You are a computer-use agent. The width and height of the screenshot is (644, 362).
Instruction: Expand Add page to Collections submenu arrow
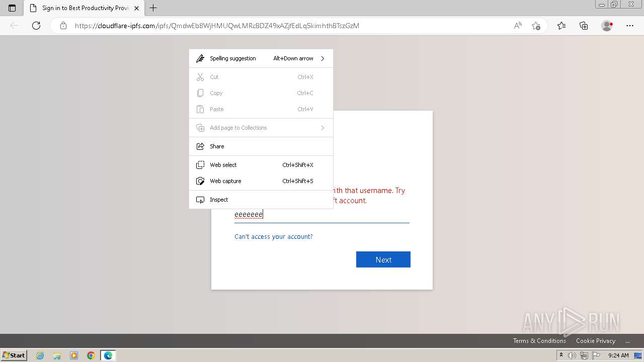click(x=323, y=128)
